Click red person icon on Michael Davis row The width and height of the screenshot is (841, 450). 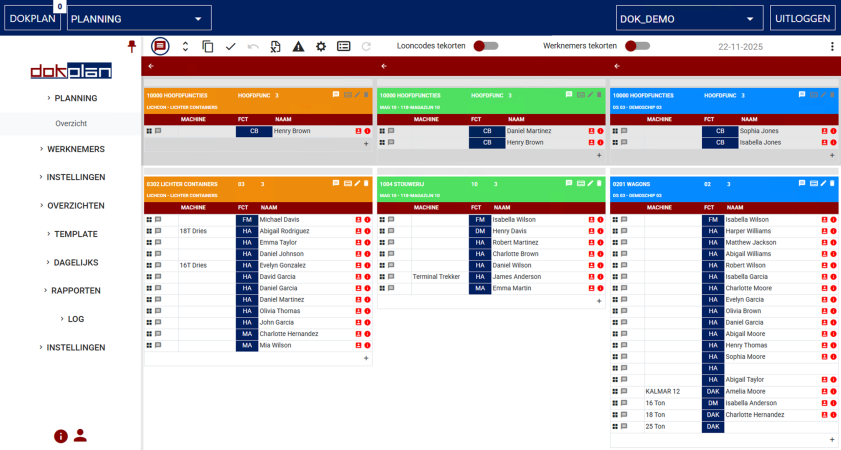click(358, 220)
